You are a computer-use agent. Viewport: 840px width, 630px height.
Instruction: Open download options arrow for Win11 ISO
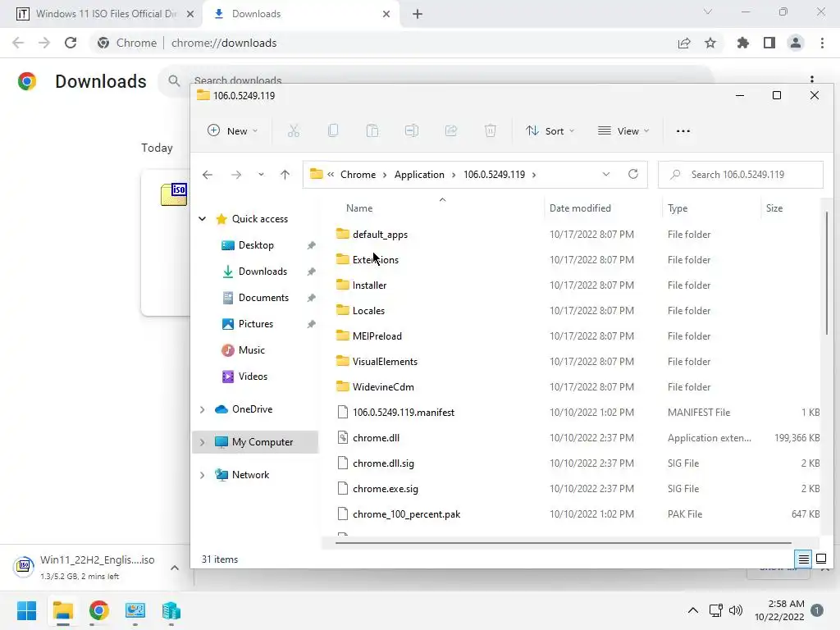tap(175, 568)
